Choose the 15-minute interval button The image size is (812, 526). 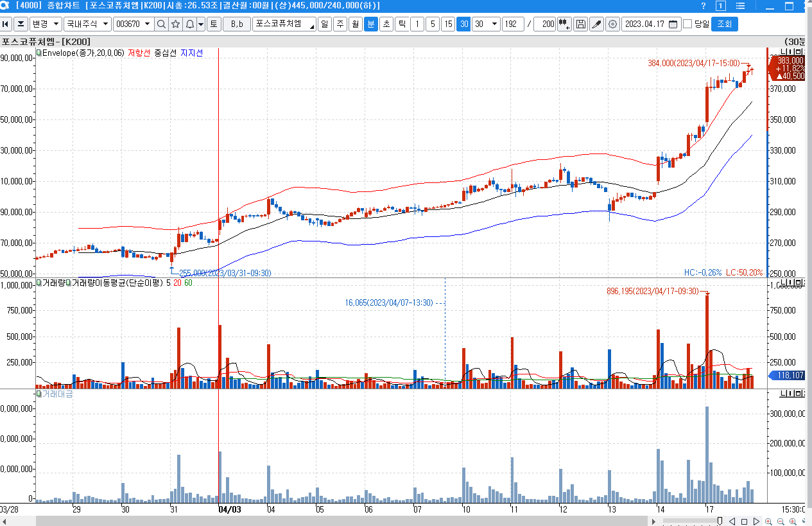click(448, 24)
